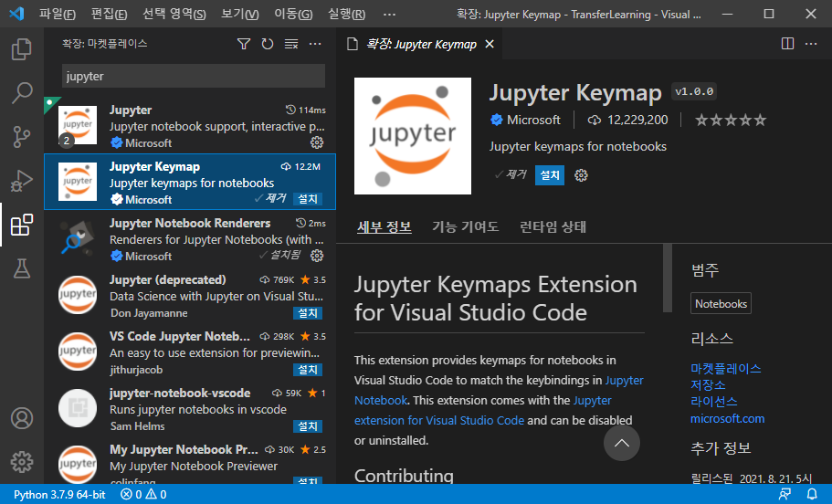Click the Jupyter Keymap extension logo
Screen dimensions: 832x504
412,136
